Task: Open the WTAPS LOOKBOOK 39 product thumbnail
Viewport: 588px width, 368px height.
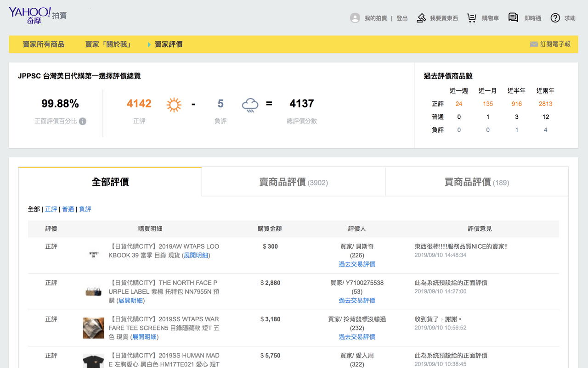Action: coord(93,254)
